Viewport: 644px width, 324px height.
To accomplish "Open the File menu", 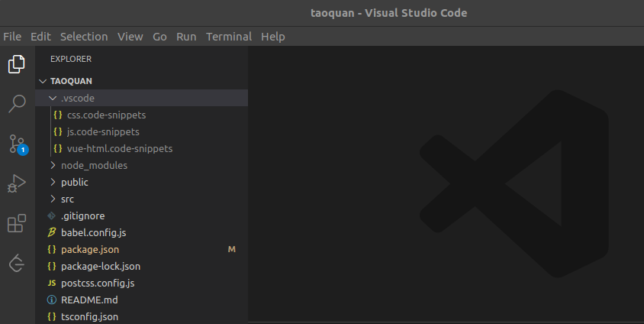I will (12, 37).
